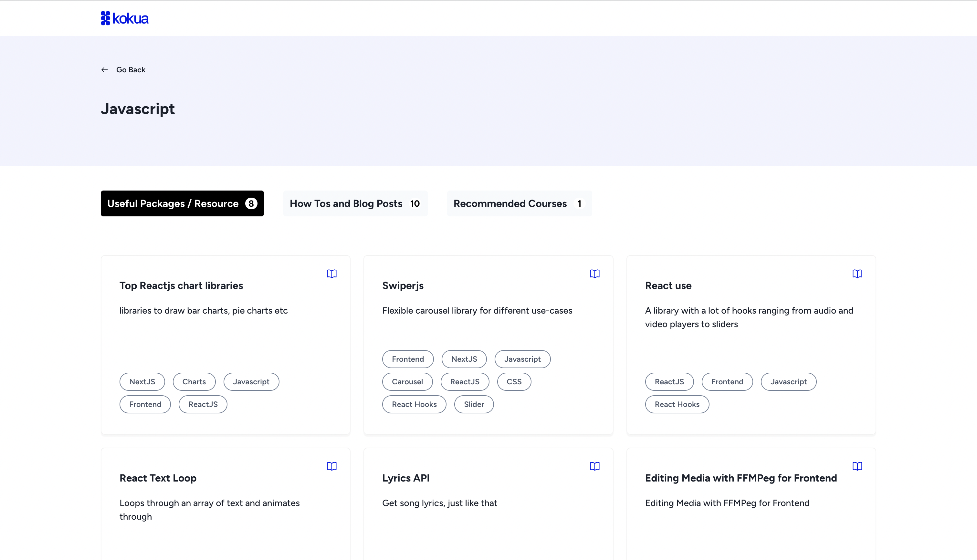Click Javascript tag on Top Reactjs chart libraries card
977x560 pixels.
pyautogui.click(x=251, y=381)
